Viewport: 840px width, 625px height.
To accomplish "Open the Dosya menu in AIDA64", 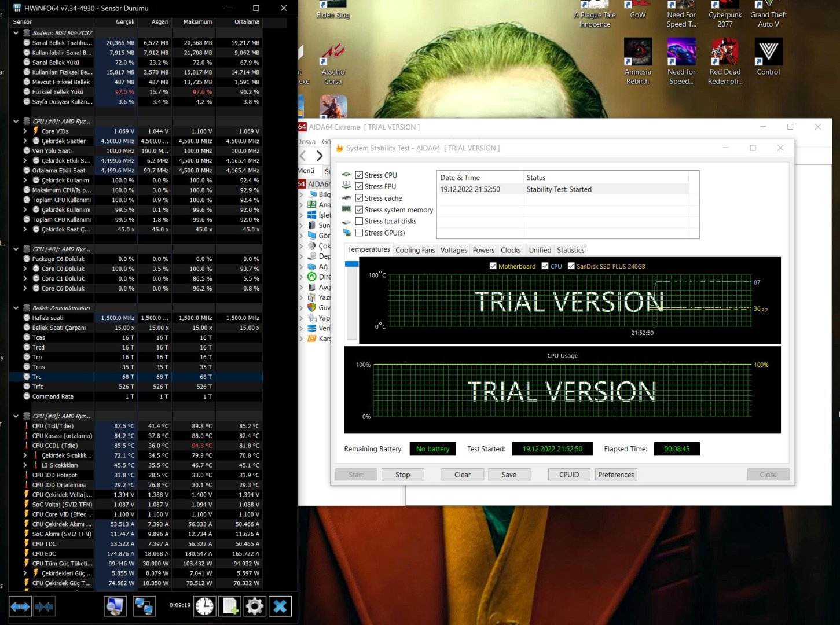I will pos(307,141).
